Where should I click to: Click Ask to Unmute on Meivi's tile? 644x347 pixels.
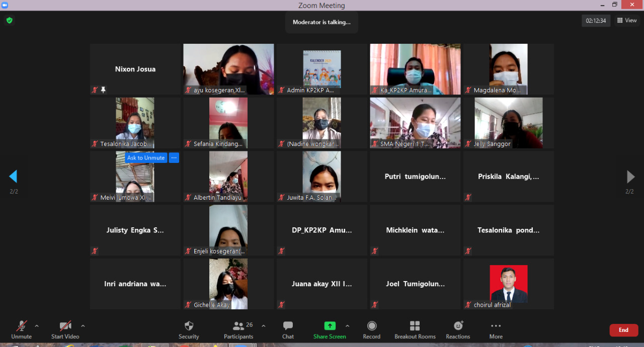click(x=146, y=158)
